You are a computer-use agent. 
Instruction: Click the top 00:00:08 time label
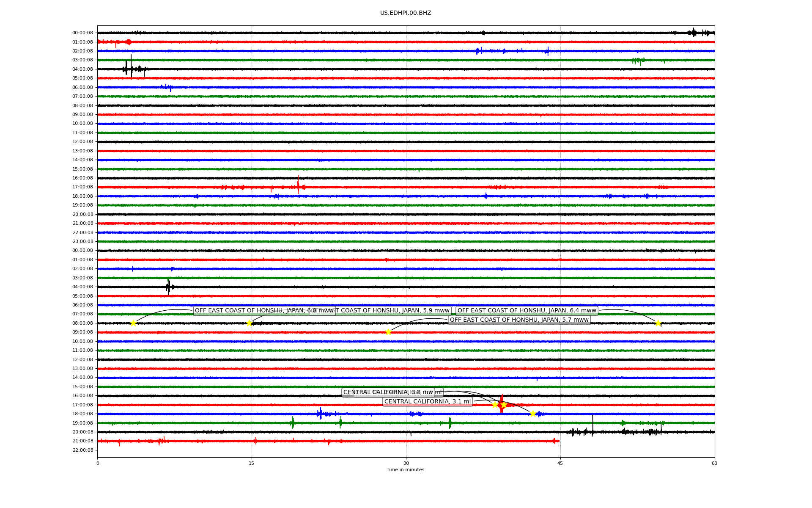82,33
